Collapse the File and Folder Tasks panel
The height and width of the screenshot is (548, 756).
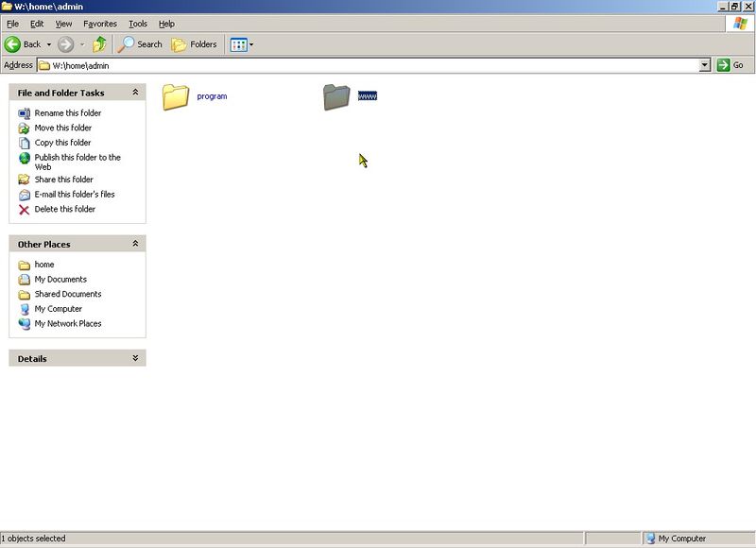pos(135,92)
